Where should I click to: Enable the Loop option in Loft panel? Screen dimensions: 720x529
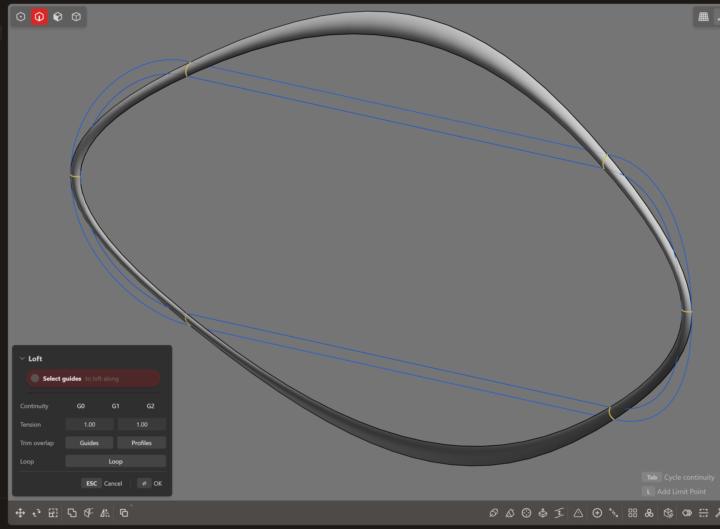pyautogui.click(x=115, y=461)
